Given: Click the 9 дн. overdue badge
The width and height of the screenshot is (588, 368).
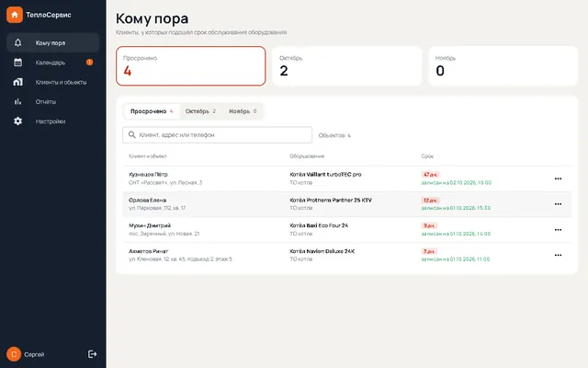Looking at the screenshot, I should pos(429,225).
